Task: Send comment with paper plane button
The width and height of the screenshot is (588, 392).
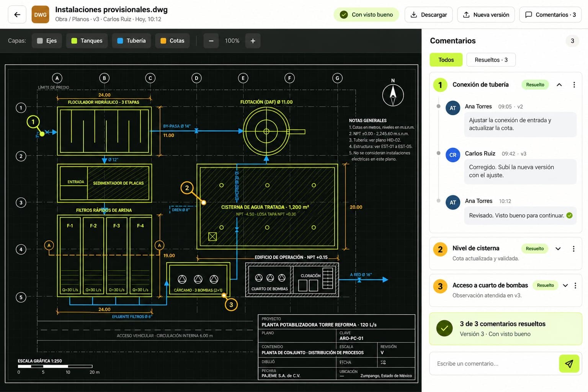Action: point(569,363)
